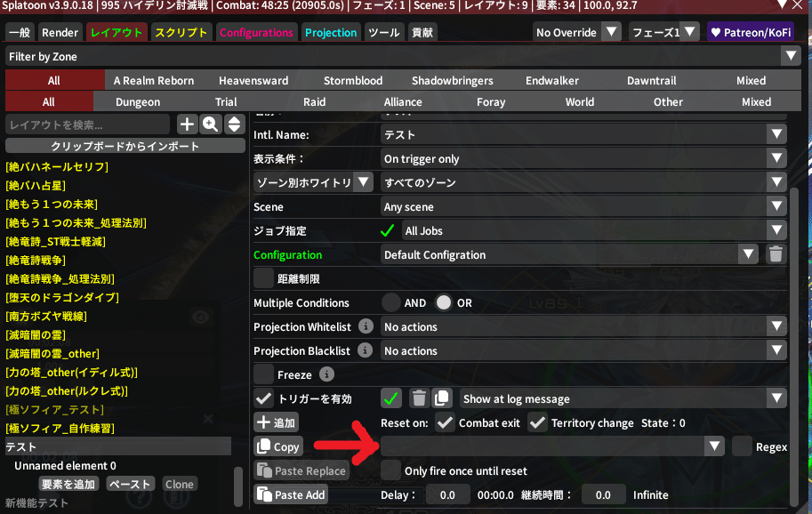Open the Patreon/KoFi link button
The width and height of the screenshot is (812, 514).
pos(752,33)
